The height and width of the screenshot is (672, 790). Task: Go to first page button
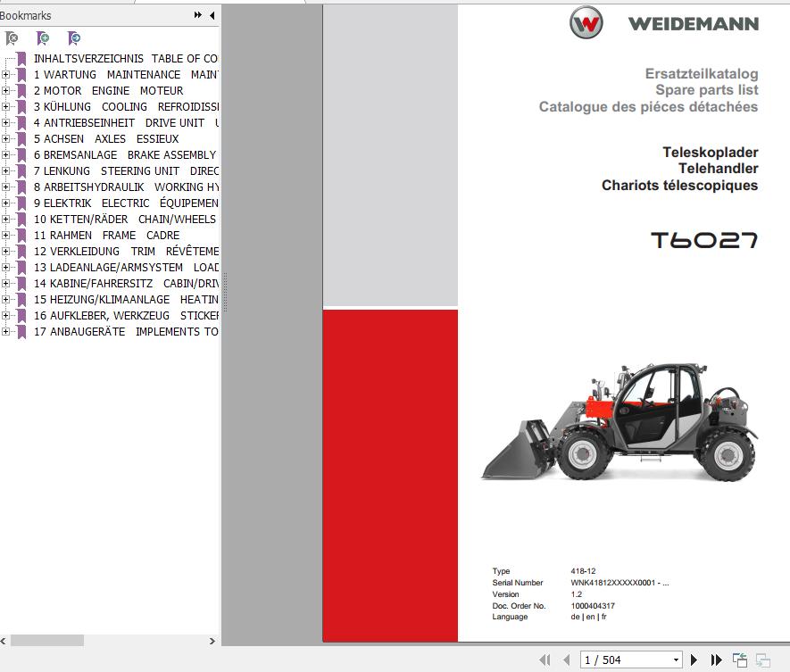545,660
